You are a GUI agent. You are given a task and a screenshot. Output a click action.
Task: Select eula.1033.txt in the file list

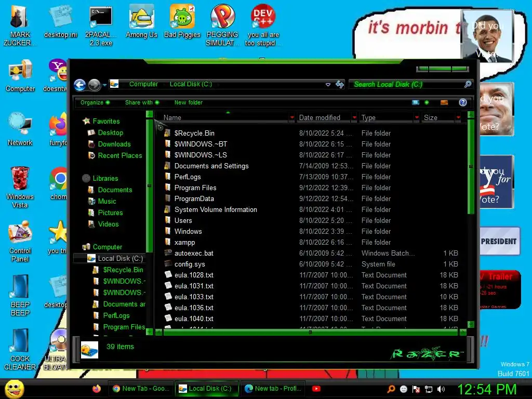pyautogui.click(x=194, y=297)
